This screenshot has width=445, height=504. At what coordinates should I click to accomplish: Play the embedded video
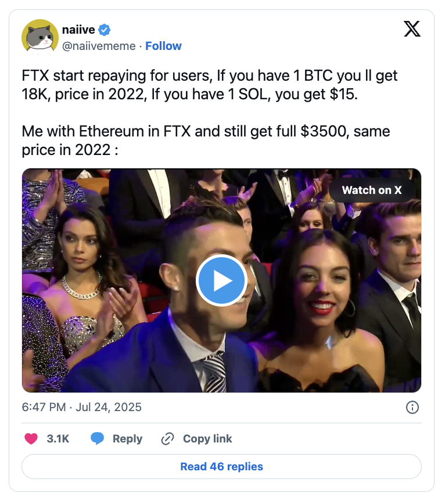click(221, 280)
